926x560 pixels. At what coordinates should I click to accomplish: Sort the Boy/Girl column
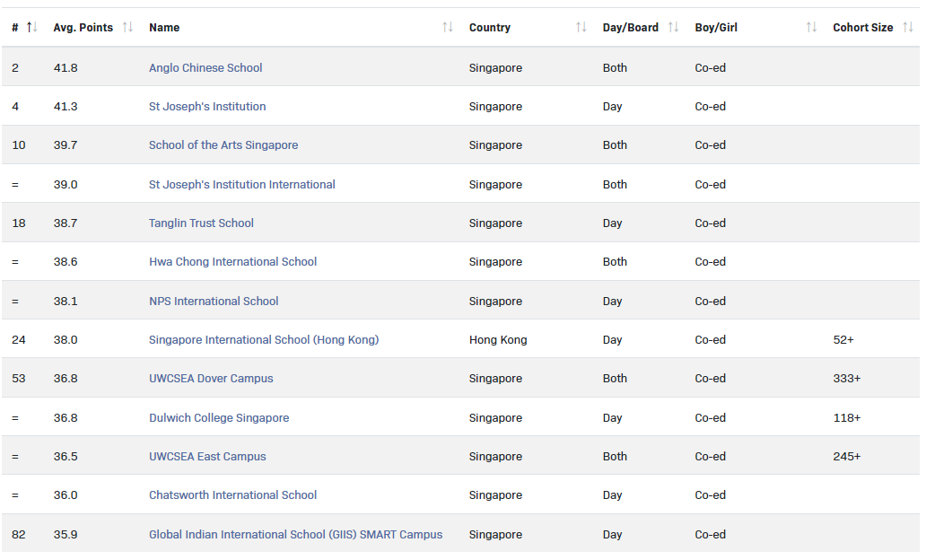click(810, 27)
